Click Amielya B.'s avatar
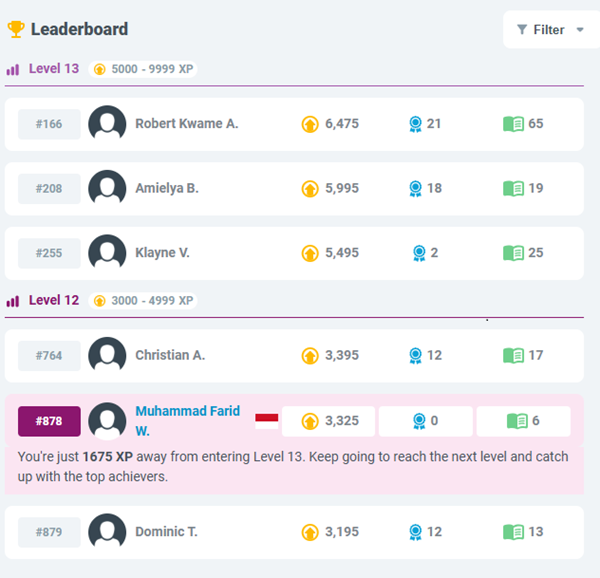Image resolution: width=600 pixels, height=578 pixels. pyautogui.click(x=107, y=189)
